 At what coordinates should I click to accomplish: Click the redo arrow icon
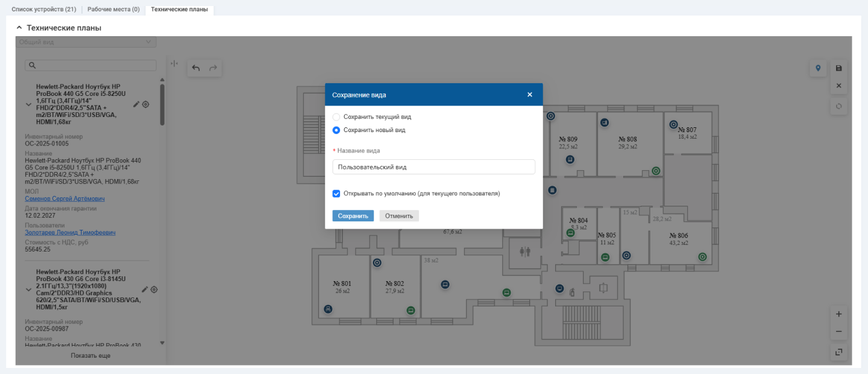(213, 68)
